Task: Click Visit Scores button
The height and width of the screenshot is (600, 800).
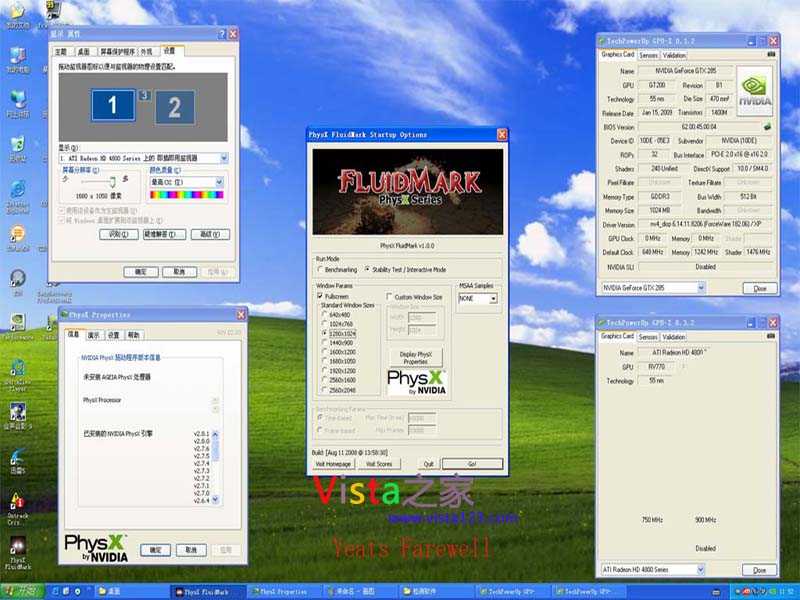Action: pyautogui.click(x=379, y=464)
